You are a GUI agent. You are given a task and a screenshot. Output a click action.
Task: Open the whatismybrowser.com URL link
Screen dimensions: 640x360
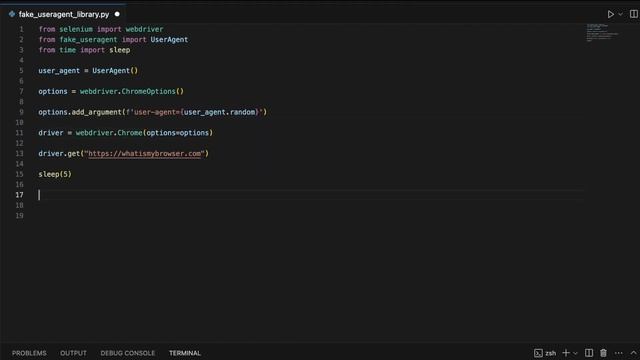(x=144, y=153)
